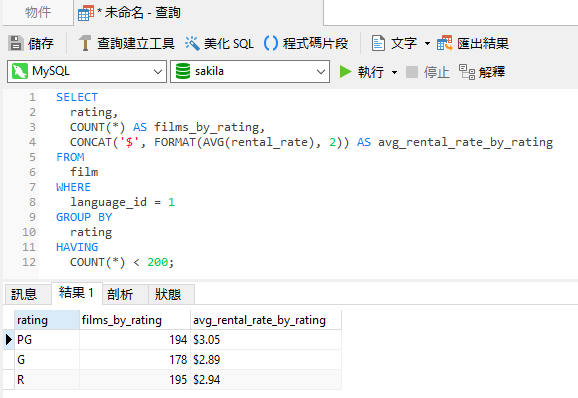
Task: Click the query tab table icon
Action: 86,13
